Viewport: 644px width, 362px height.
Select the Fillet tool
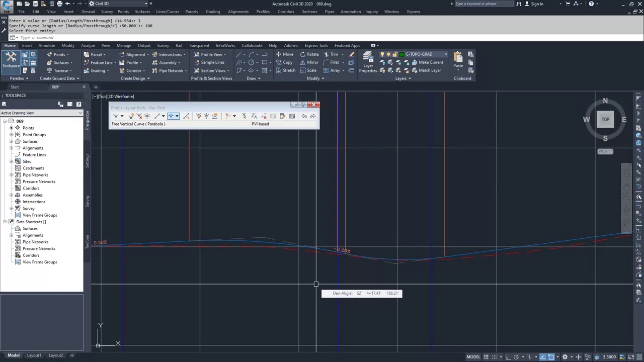[x=331, y=62]
